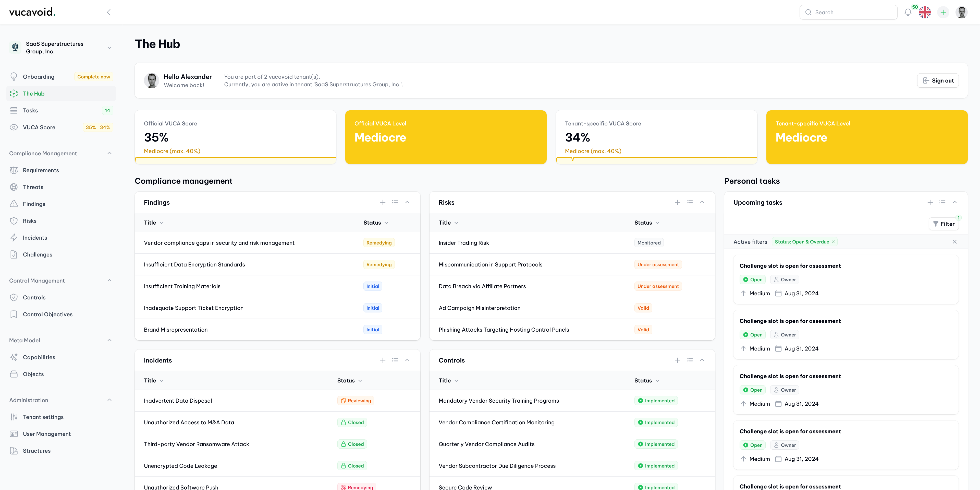This screenshot has height=490, width=980.
Task: Collapse the sidebar with the back arrow
Action: pos(109,13)
